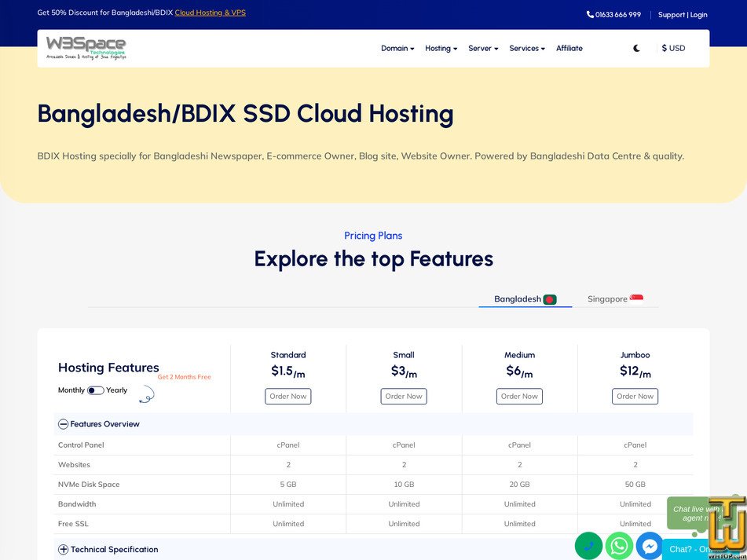Screen dimensions: 747x560
Task: Click the 10 GB cell for Small
Action: coord(404,485)
